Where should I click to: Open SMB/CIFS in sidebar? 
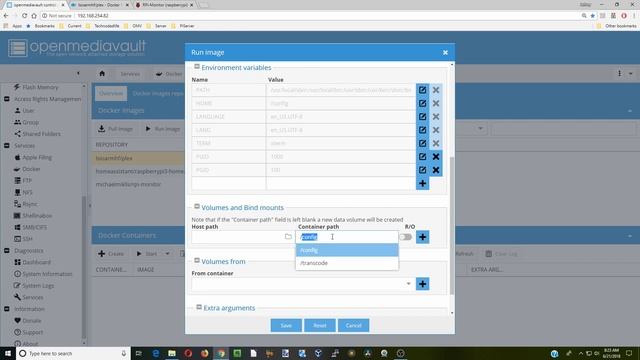(34, 227)
